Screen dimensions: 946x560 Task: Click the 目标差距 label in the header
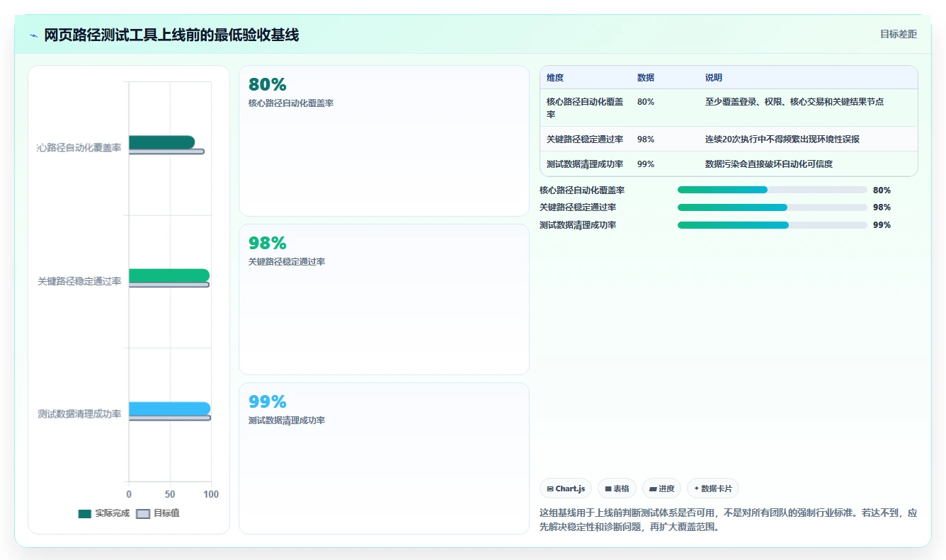898,34
